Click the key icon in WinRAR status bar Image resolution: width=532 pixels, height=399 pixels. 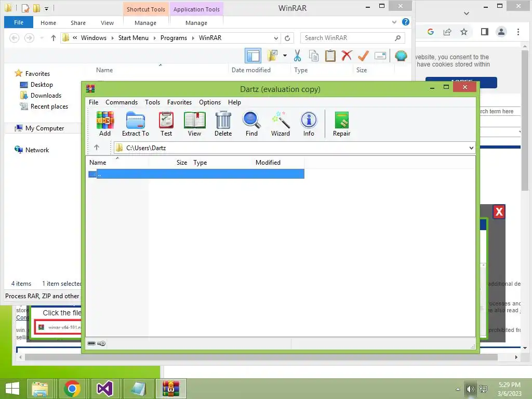tap(101, 343)
